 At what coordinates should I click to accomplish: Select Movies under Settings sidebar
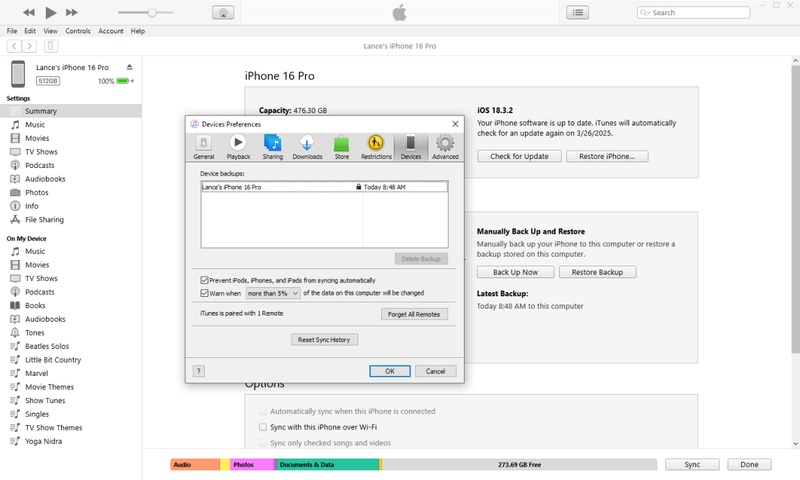[x=70, y=138]
